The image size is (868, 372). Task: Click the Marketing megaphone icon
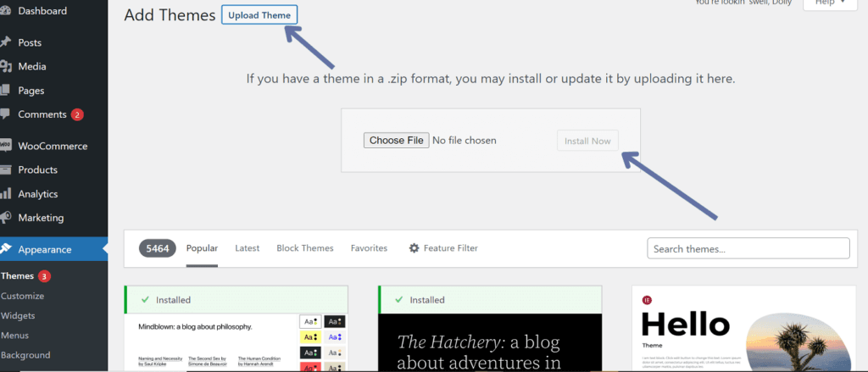5,218
